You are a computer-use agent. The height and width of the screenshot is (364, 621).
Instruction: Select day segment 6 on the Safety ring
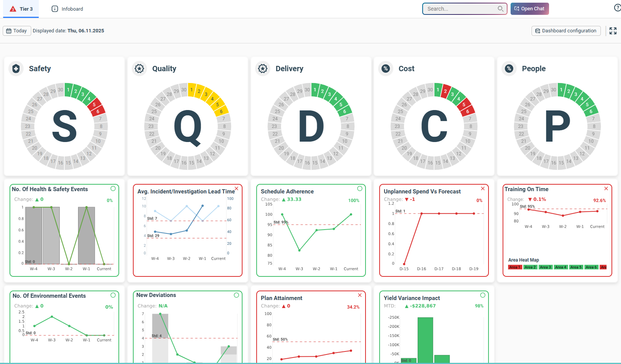coord(97,111)
